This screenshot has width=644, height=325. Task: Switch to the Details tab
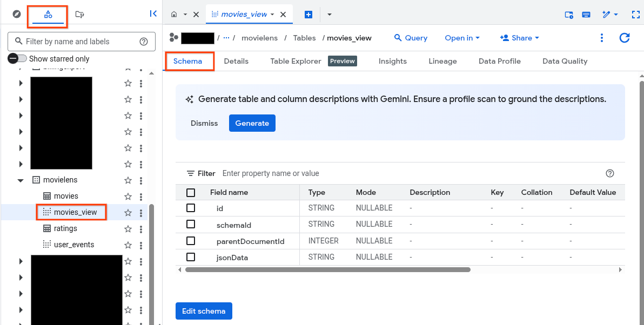click(x=236, y=61)
